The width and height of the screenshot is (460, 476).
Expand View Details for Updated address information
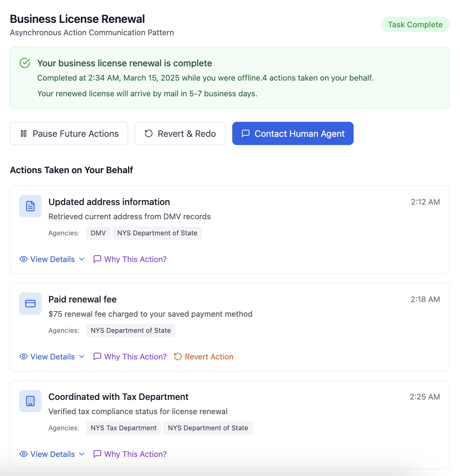click(x=52, y=259)
